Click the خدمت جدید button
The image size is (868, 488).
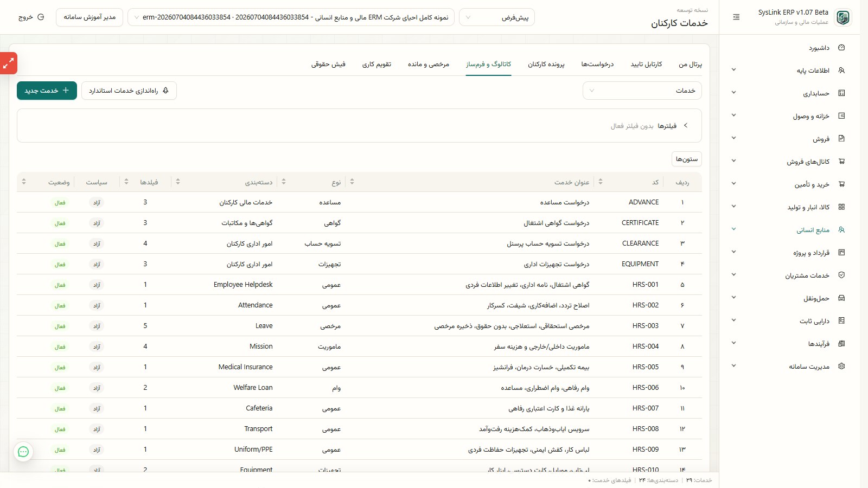47,91
